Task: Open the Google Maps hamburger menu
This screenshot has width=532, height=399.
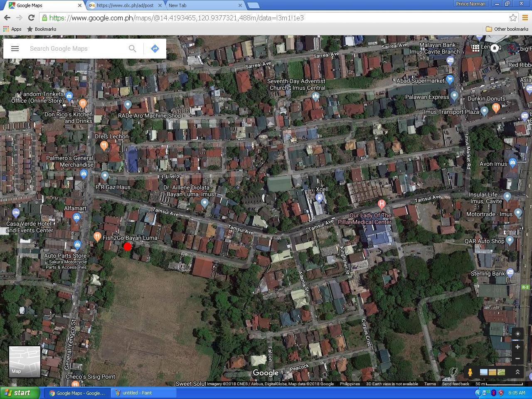Action: coord(15,49)
